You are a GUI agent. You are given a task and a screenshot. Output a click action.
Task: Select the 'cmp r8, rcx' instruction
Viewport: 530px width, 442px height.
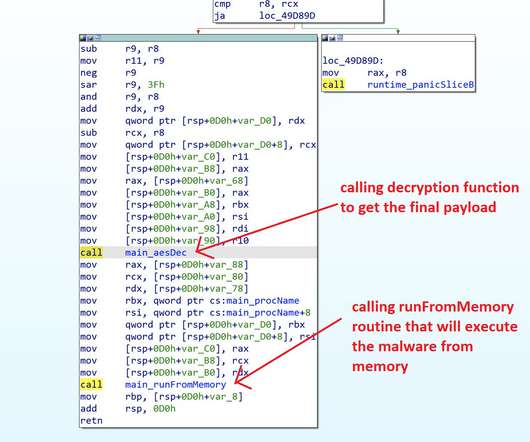[x=256, y=4]
